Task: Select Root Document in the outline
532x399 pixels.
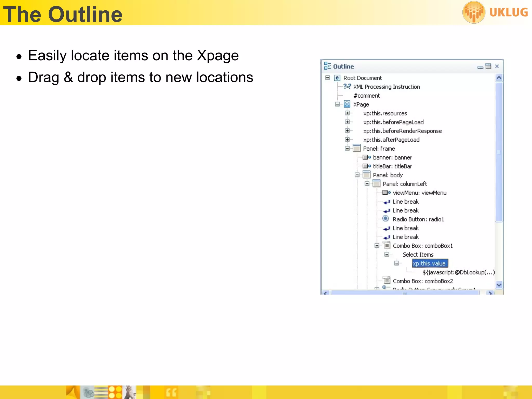Action: (363, 78)
